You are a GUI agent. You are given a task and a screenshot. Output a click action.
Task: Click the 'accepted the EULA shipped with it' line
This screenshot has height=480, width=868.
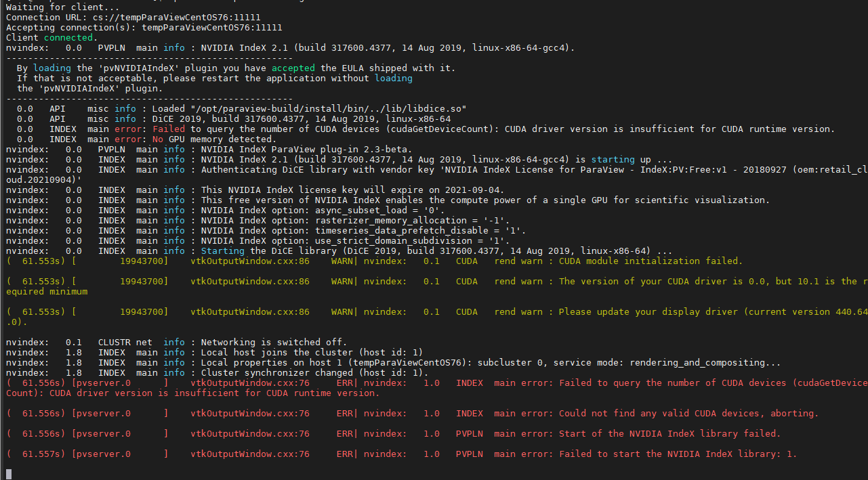(236, 68)
